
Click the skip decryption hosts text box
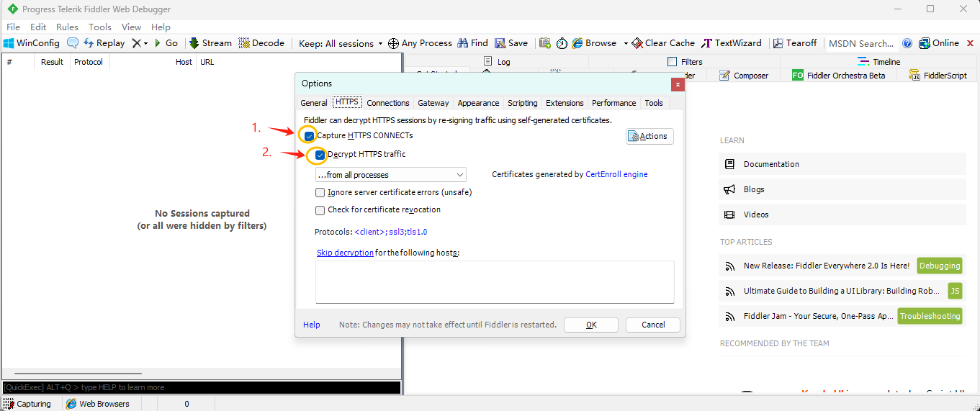point(495,282)
